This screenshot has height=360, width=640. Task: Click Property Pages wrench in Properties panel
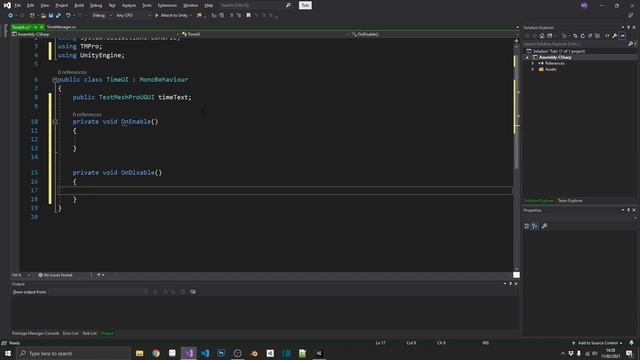[x=544, y=226]
